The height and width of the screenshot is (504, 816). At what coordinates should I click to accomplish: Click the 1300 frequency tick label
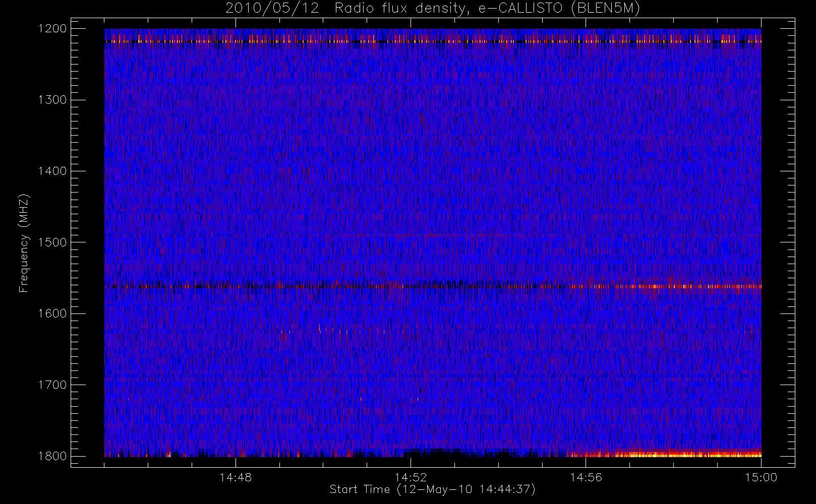(x=53, y=100)
